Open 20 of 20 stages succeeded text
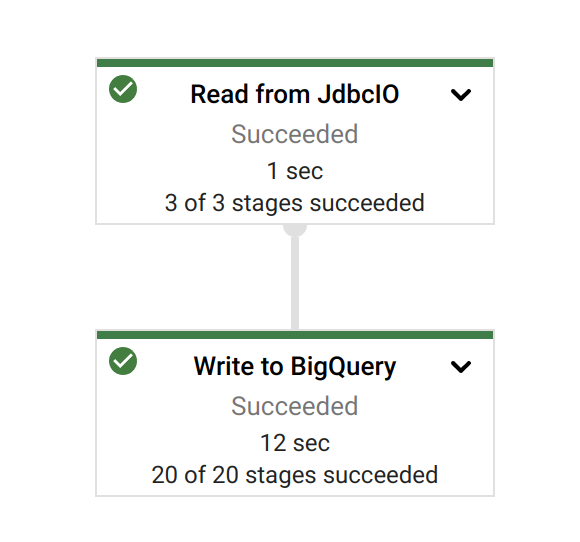The width and height of the screenshot is (580, 542). pos(295,475)
